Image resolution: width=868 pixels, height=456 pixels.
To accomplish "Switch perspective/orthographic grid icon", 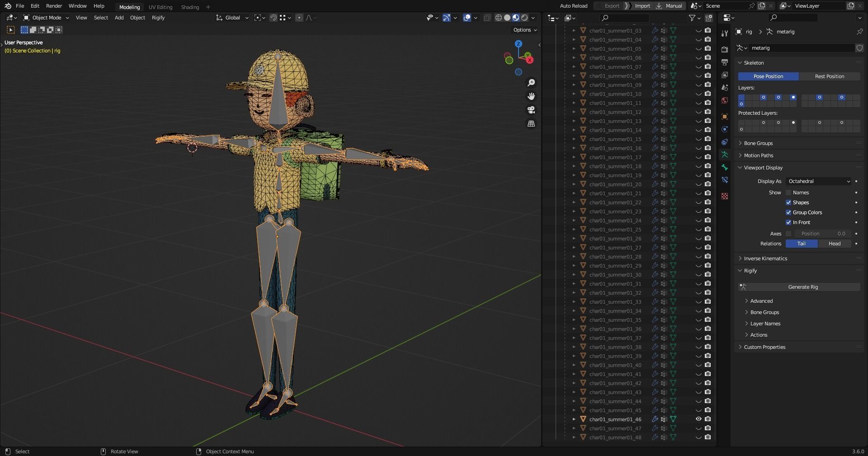I will 531,123.
